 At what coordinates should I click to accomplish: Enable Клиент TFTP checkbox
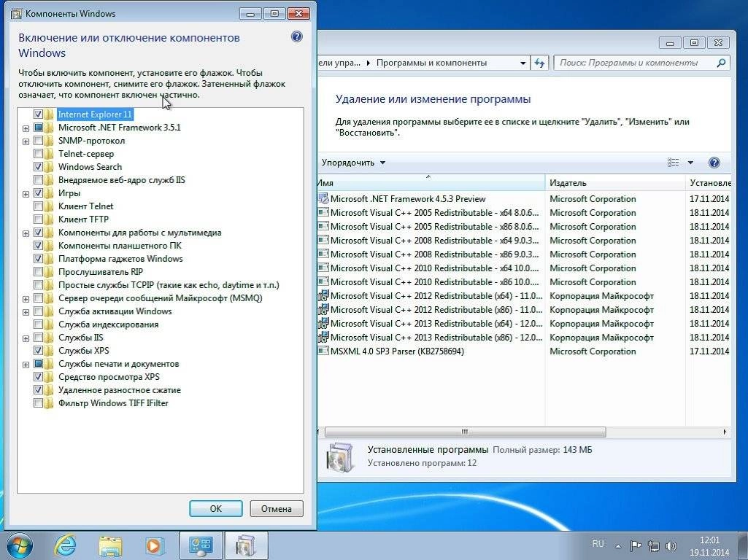[38, 219]
